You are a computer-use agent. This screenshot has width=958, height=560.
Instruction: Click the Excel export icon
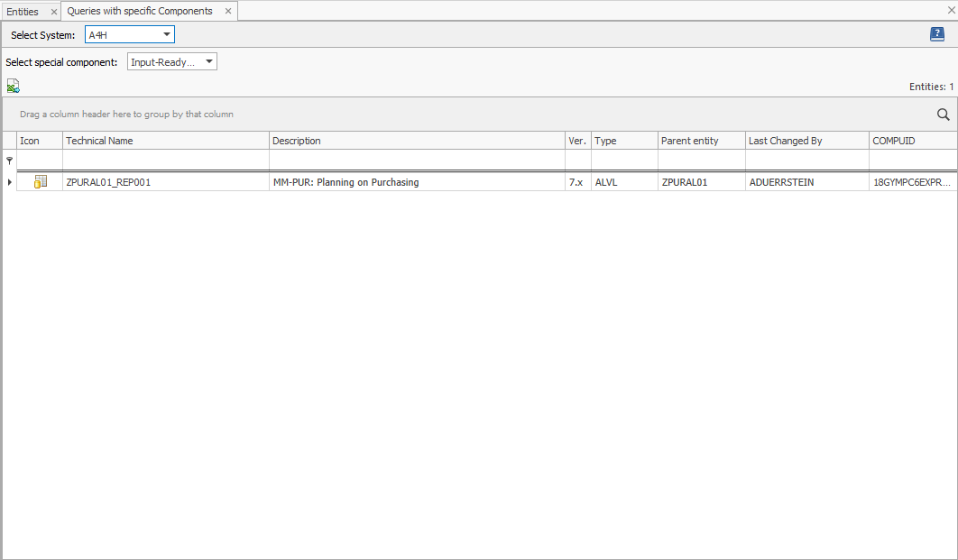click(x=13, y=85)
